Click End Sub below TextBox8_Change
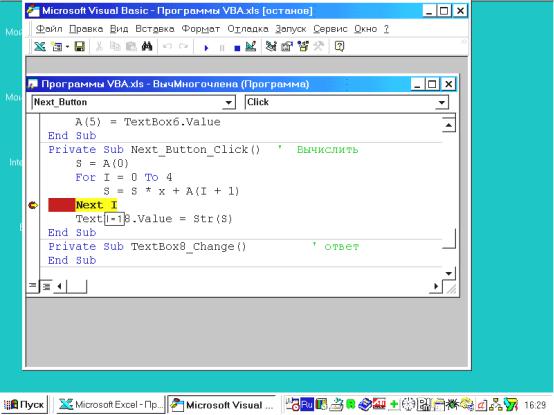The image size is (554, 415). pos(72,260)
